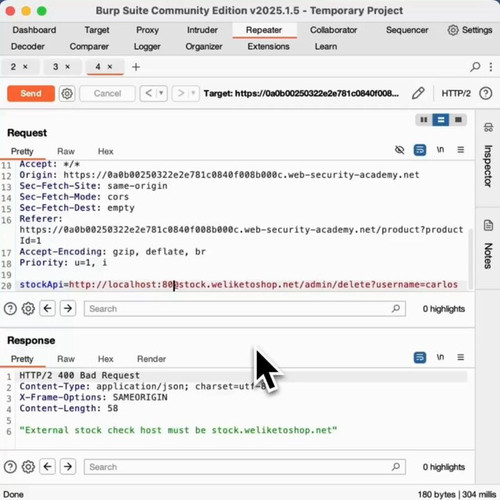The height and width of the screenshot is (500, 500).
Task: Close Repeater tab 2
Action: pyautogui.click(x=25, y=67)
